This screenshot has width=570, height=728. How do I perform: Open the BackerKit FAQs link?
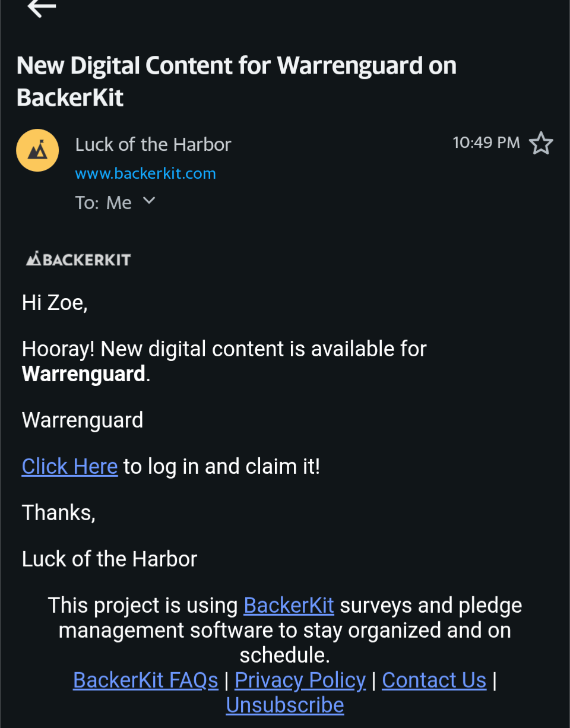pos(145,680)
